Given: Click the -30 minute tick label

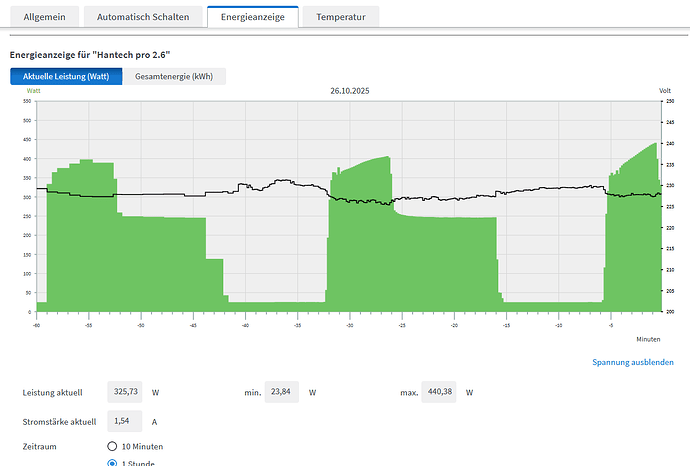Looking at the screenshot, I should (x=349, y=325).
